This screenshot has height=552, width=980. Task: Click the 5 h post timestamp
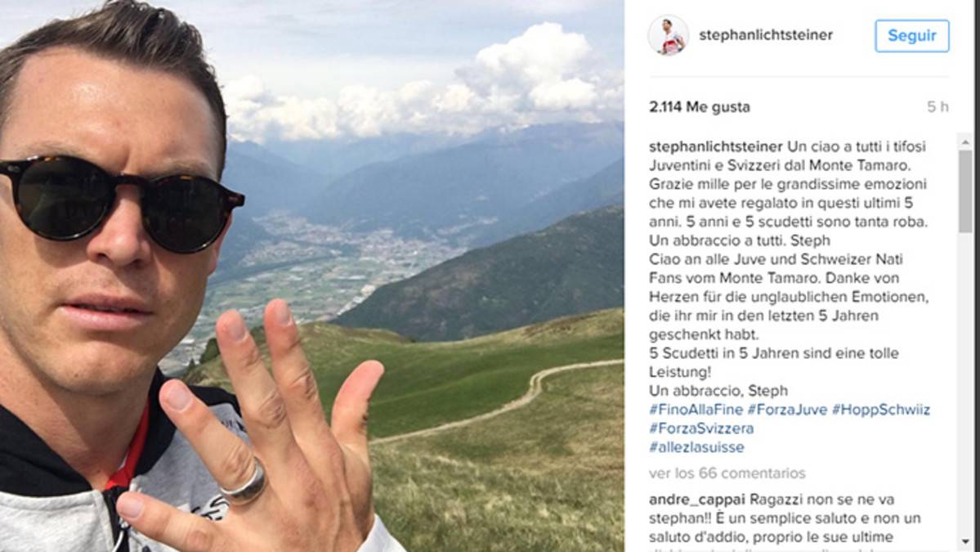coord(937,107)
